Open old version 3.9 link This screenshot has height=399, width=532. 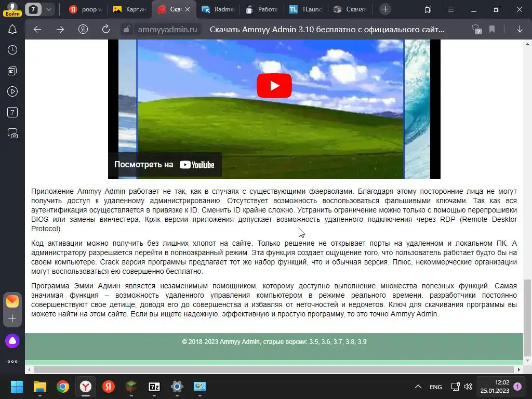point(362,342)
